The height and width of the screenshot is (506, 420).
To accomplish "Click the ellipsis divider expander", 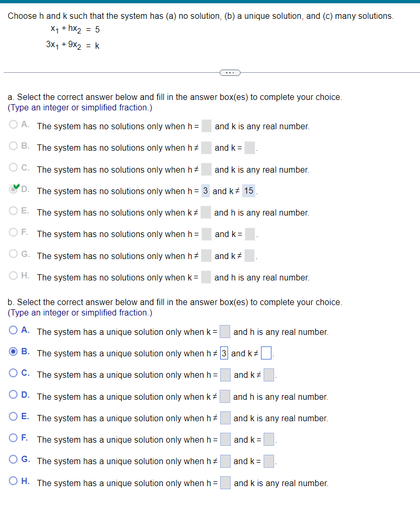I will [230, 73].
